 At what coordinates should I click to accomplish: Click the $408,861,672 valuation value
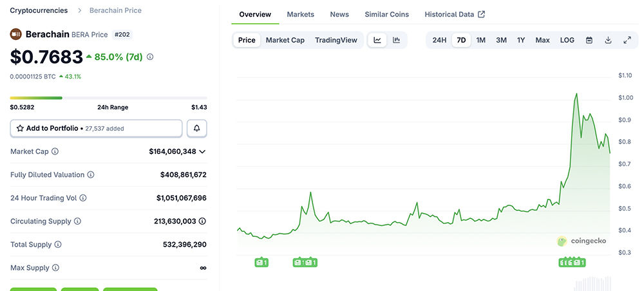(183, 175)
